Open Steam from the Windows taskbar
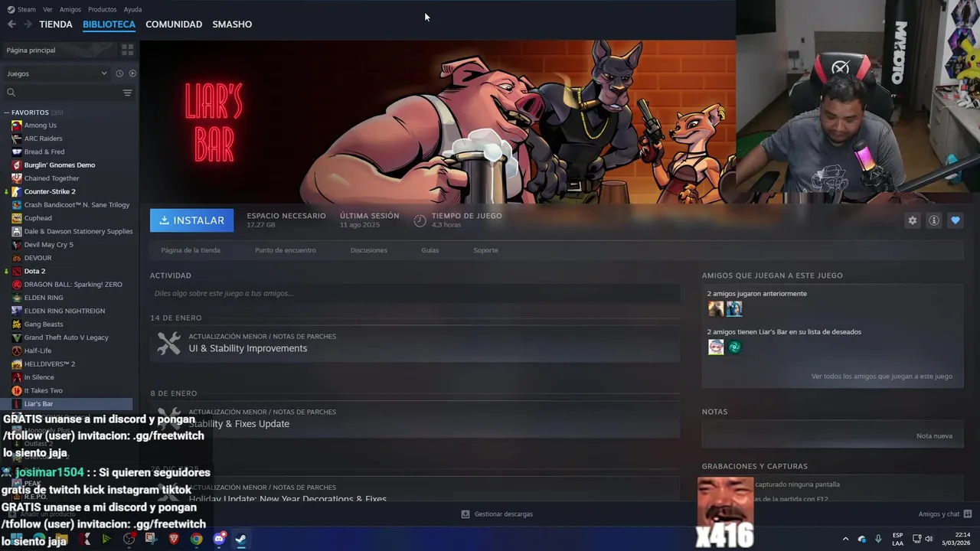 click(x=240, y=539)
